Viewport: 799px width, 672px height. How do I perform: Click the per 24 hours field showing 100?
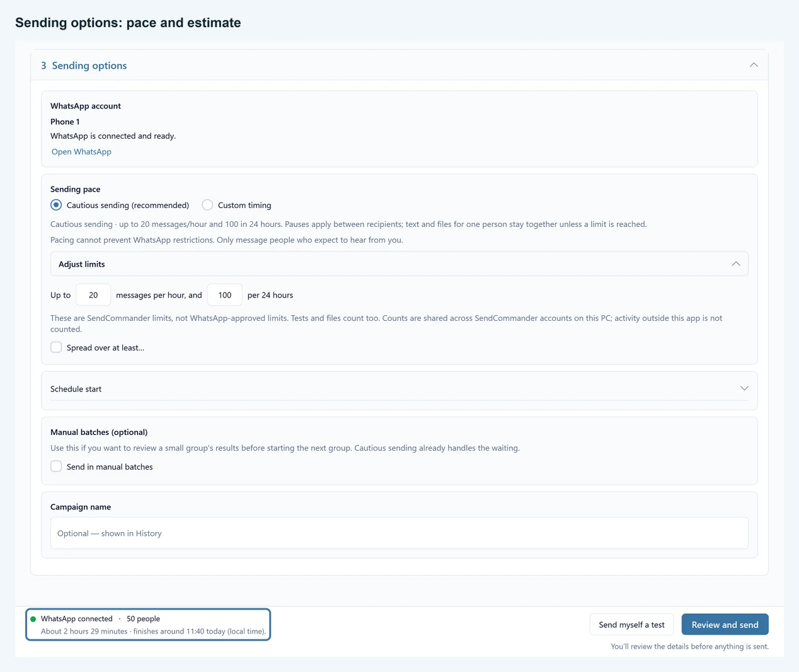click(225, 295)
